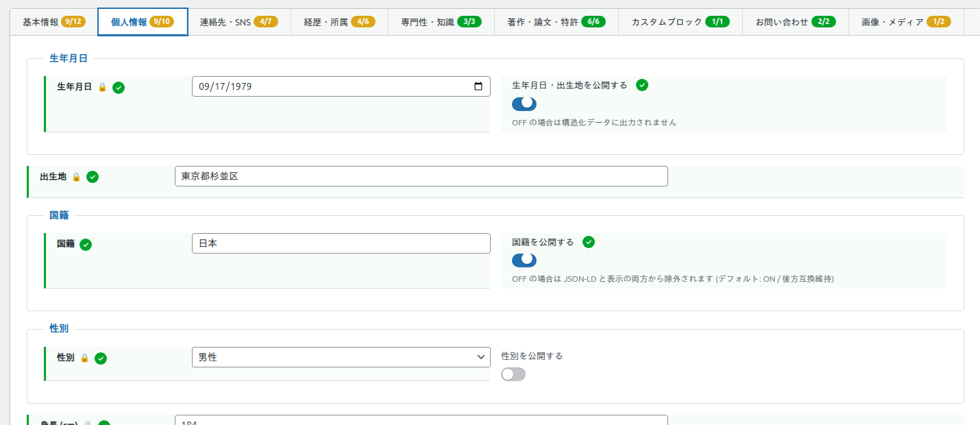This screenshot has height=425, width=980.
Task: Click the lock icon beside 性別 label
Action: click(84, 358)
